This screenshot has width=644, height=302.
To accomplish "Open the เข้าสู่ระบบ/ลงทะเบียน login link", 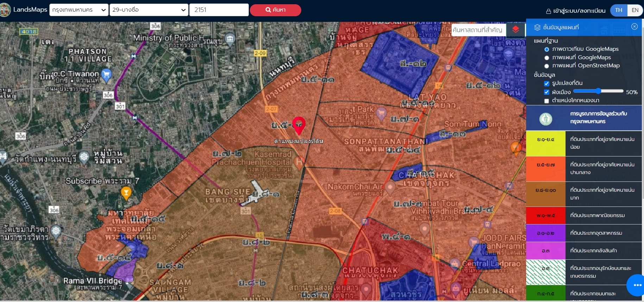I will [576, 11].
